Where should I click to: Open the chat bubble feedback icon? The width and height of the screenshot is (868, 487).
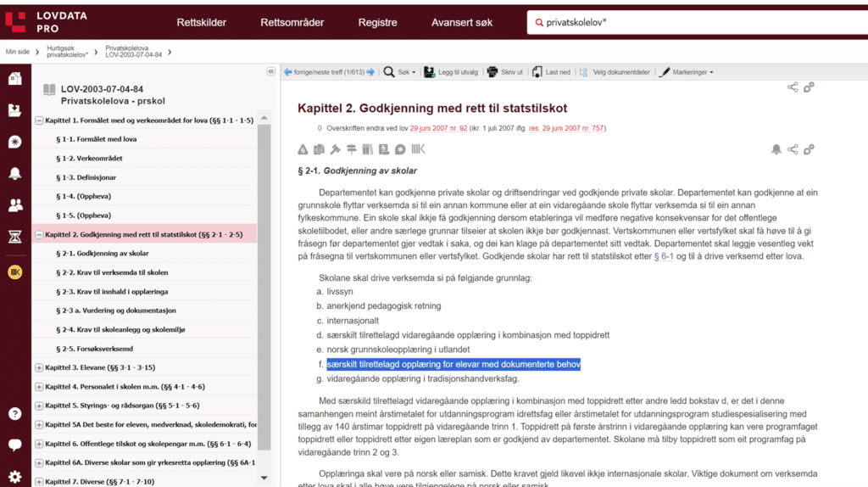[15, 445]
